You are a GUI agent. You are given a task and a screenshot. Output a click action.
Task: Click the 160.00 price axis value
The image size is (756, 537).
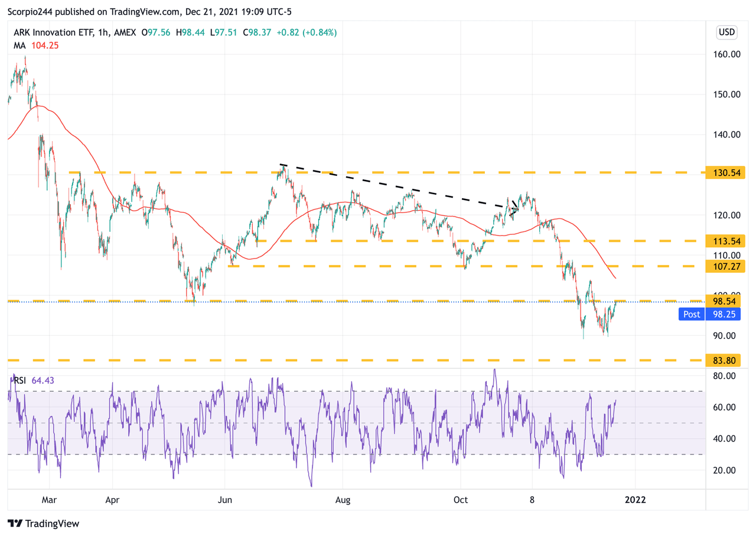tap(726, 54)
